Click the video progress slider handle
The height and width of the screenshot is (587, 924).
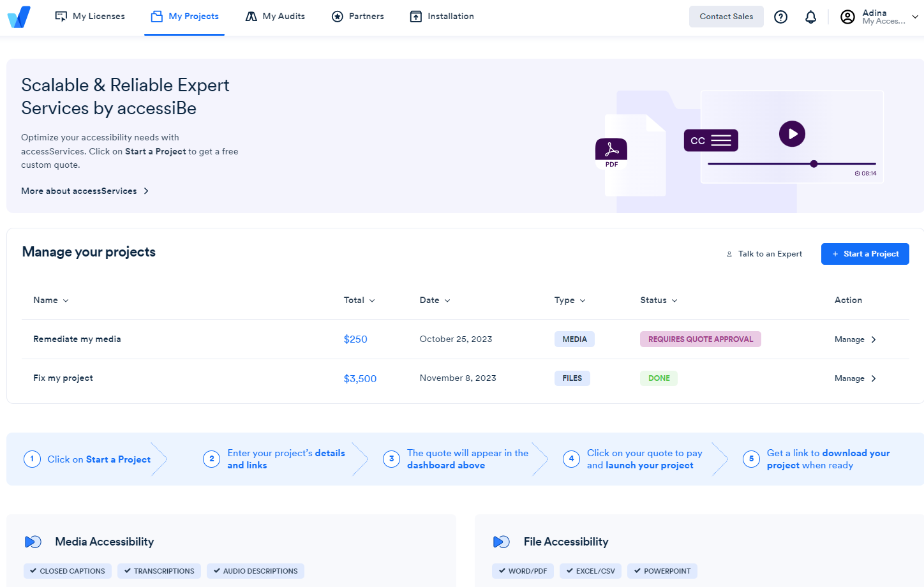pos(814,164)
